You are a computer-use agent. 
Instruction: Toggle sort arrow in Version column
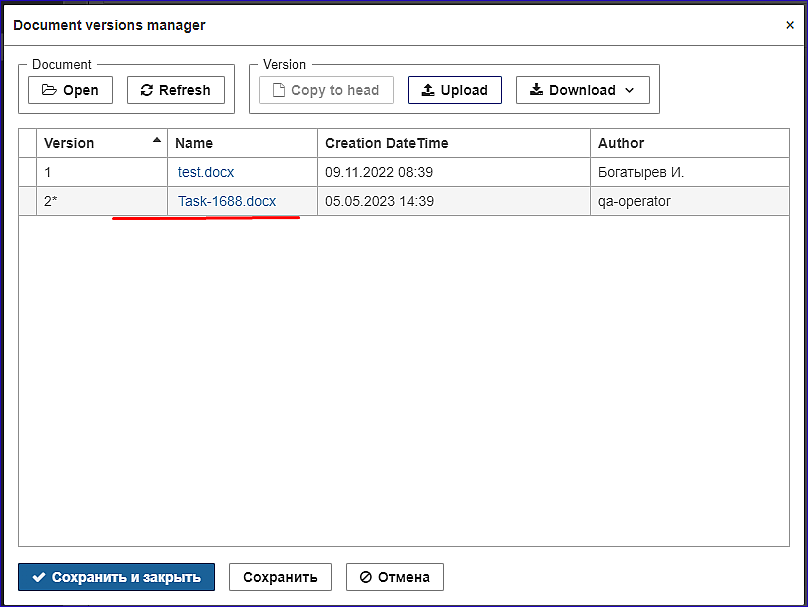point(157,140)
